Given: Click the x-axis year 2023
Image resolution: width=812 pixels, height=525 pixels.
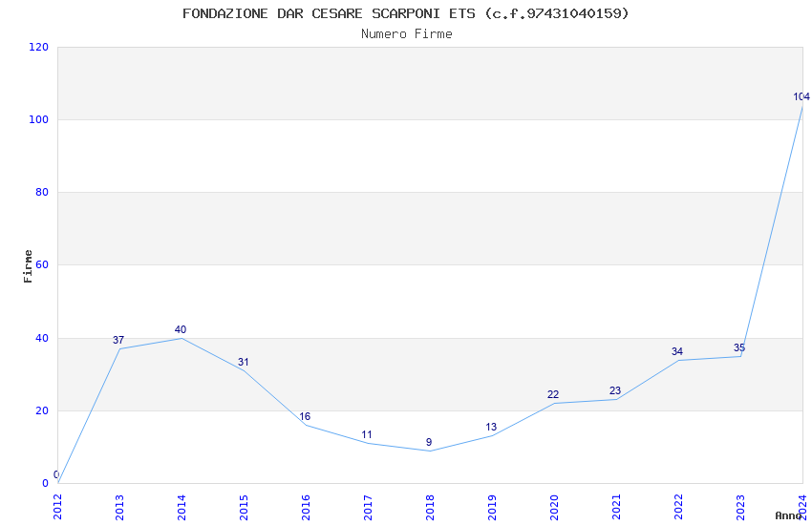Looking at the screenshot, I should pyautogui.click(x=741, y=507).
